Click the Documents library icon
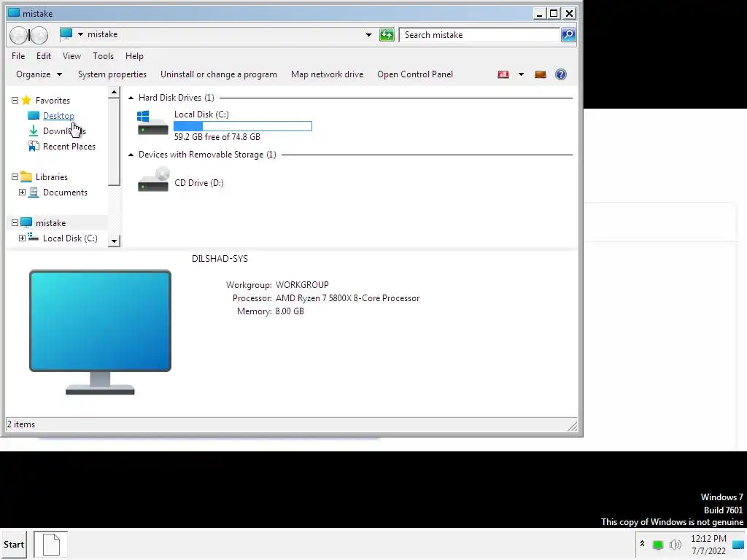The width and height of the screenshot is (747, 560). 34,192
